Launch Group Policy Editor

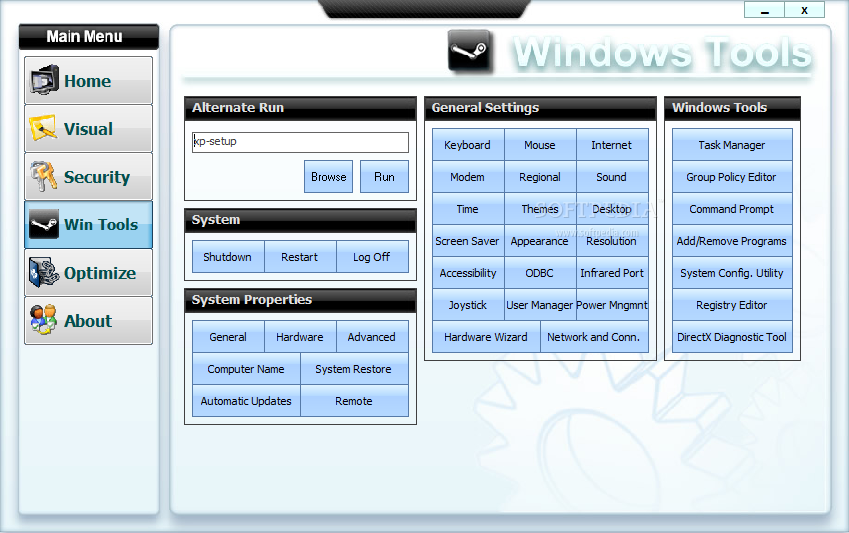click(x=732, y=177)
